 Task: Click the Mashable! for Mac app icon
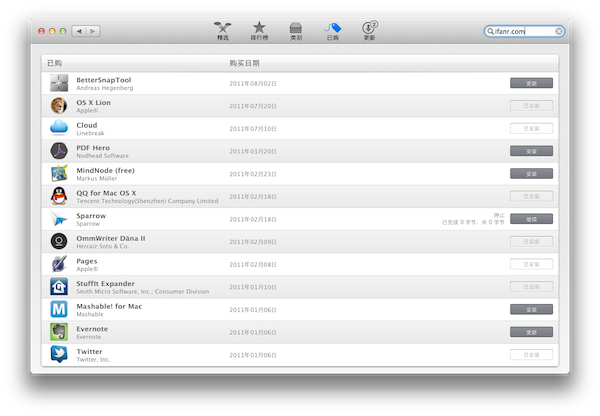(x=59, y=309)
